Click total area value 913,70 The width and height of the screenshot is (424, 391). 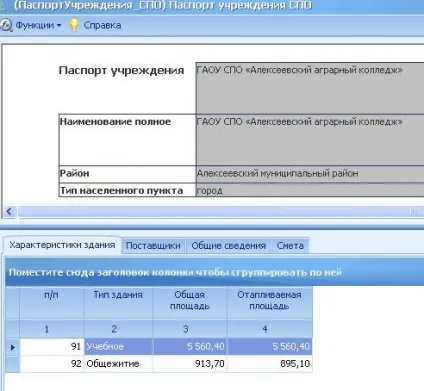pos(190,364)
